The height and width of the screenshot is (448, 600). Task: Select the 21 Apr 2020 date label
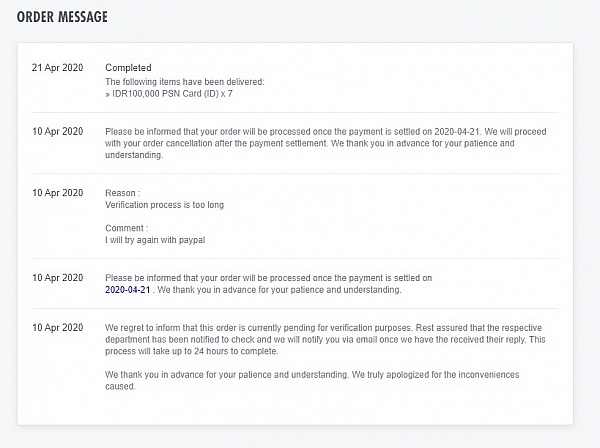pos(57,68)
